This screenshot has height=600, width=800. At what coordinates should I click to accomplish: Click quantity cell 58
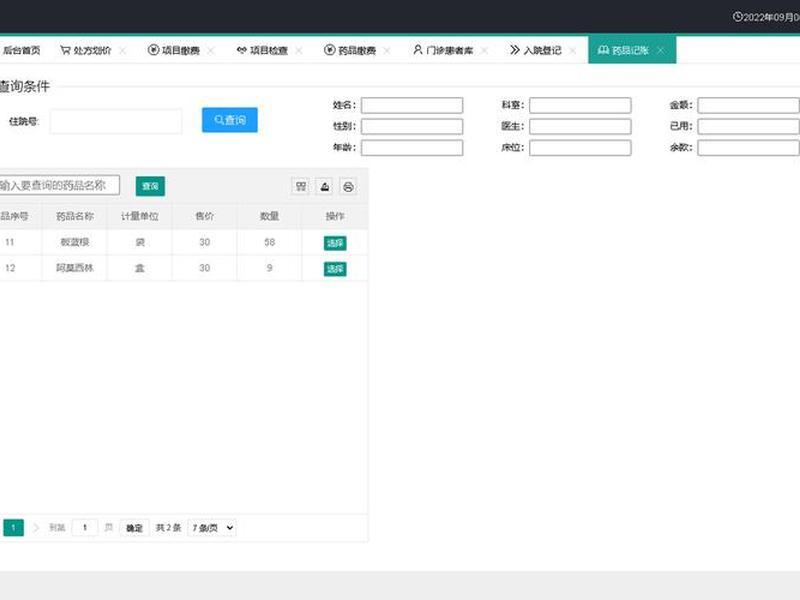coord(269,242)
